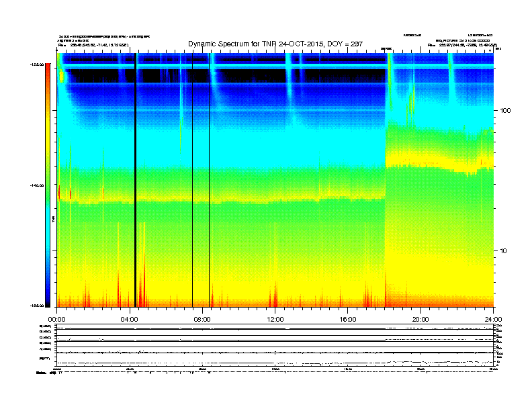Click the thick black data gap line
The width and height of the screenshot is (532, 411).
point(136,180)
